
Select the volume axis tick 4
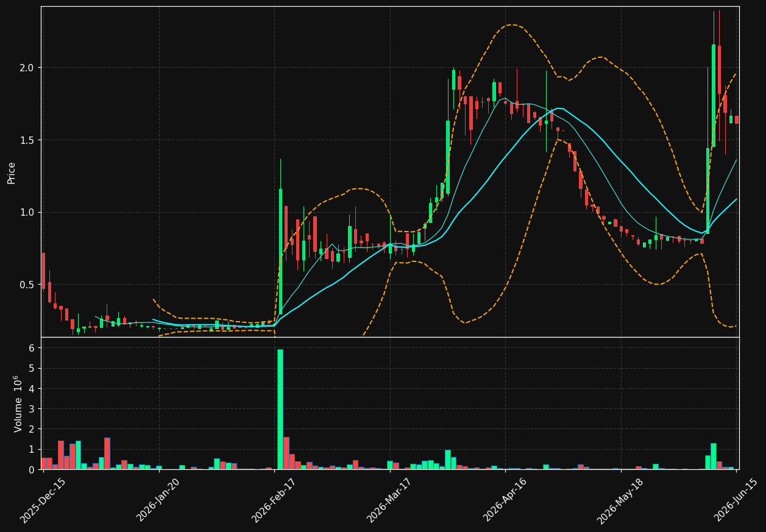(x=32, y=388)
